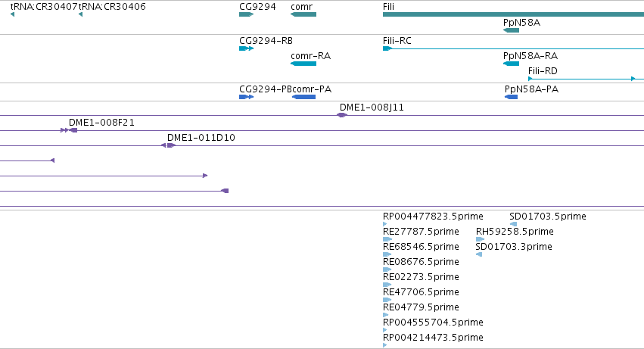Select the PpN58A-PA protein glyph
The image size is (644, 349).
point(511,97)
